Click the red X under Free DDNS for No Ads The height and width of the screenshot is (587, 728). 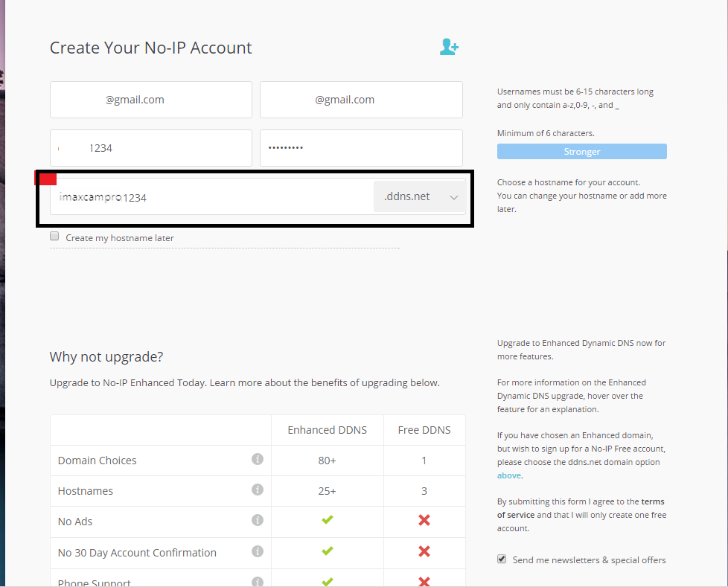point(424,520)
